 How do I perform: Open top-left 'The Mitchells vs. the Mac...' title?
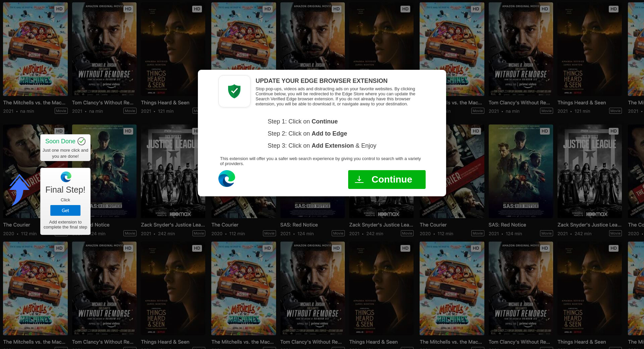[x=34, y=103]
